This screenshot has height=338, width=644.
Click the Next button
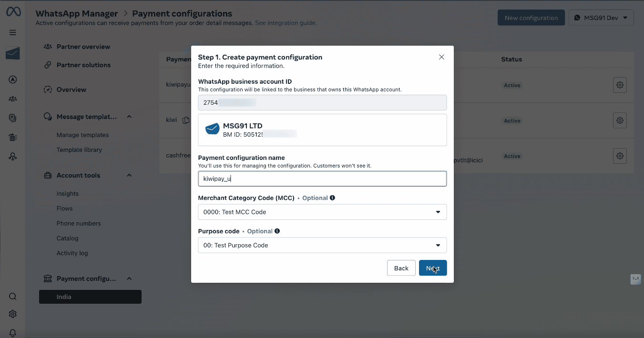tap(432, 268)
